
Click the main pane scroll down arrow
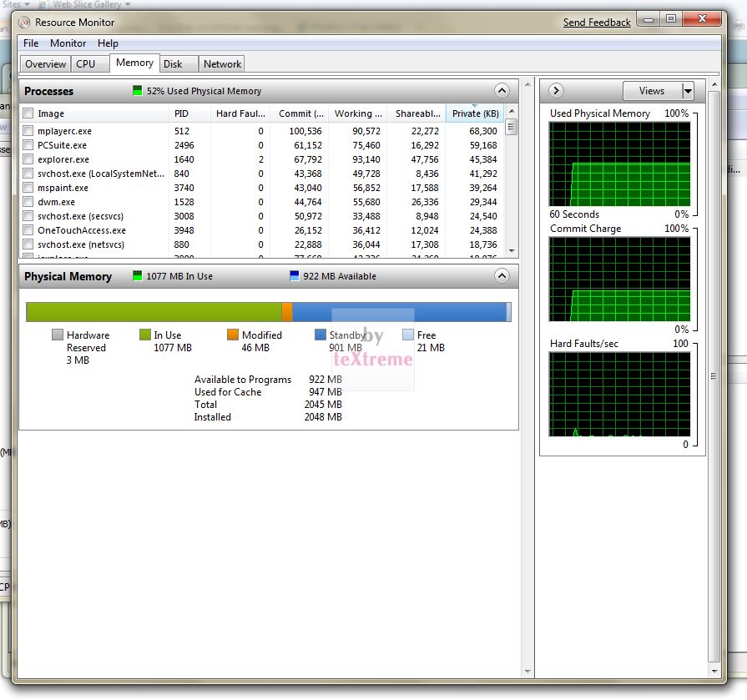tap(527, 671)
